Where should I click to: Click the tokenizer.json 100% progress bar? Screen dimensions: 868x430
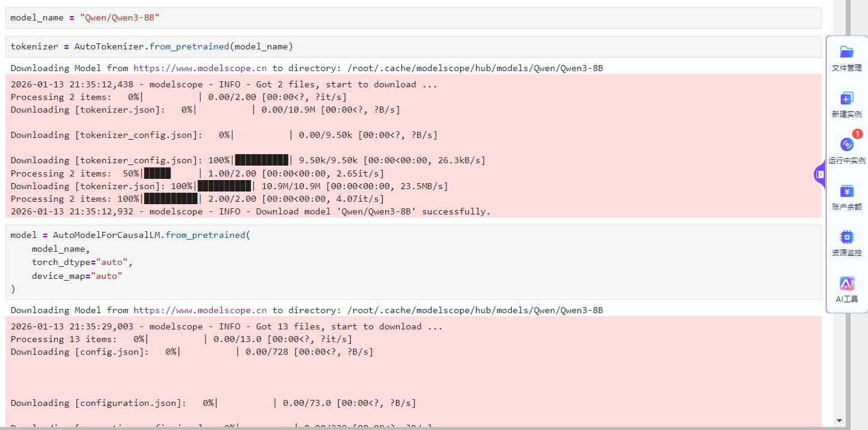click(225, 186)
